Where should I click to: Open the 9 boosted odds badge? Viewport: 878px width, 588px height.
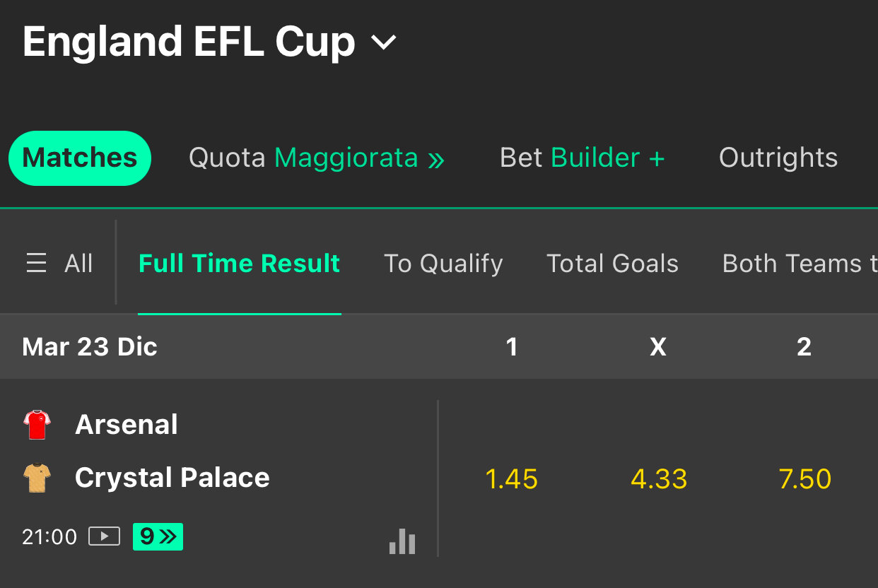pos(158,537)
